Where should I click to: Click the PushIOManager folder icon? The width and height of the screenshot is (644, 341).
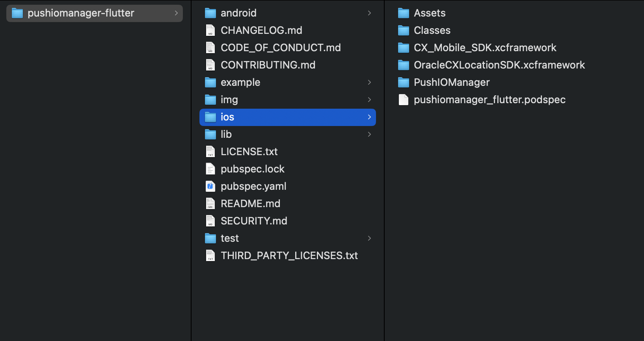(x=404, y=83)
